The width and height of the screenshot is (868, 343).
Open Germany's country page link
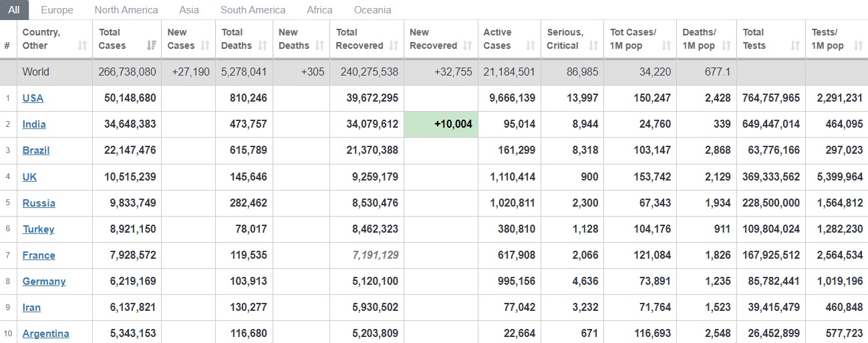[x=44, y=281]
